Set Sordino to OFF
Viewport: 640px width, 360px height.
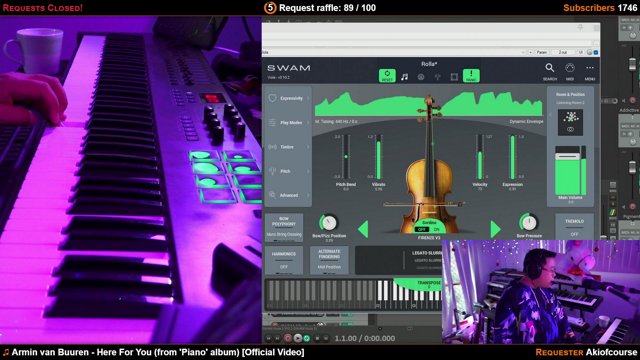pyautogui.click(x=422, y=229)
